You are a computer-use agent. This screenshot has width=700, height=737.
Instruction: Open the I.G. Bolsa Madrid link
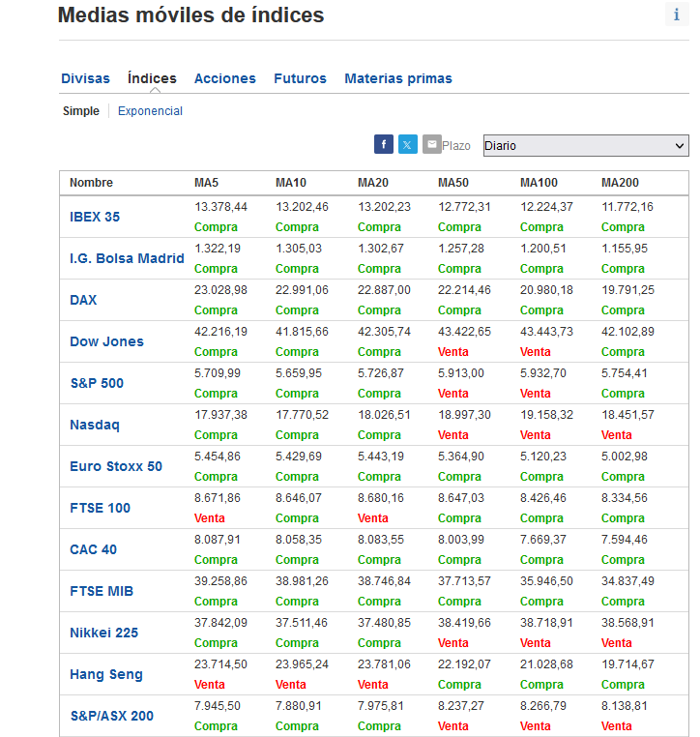point(127,258)
